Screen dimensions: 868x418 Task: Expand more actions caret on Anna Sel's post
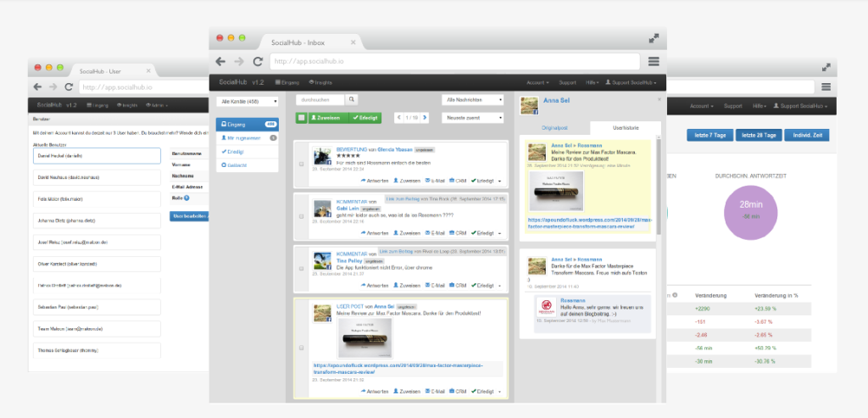click(499, 392)
